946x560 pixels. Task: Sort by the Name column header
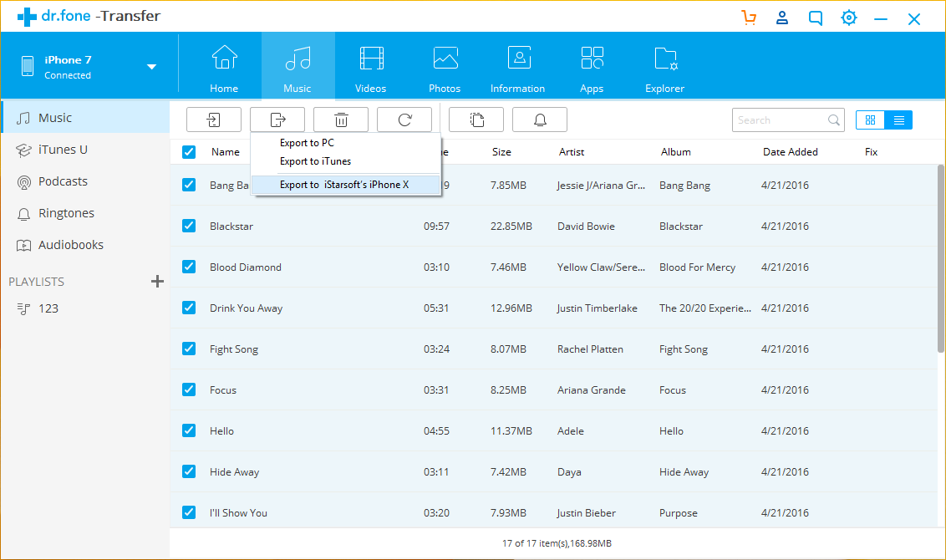click(226, 152)
